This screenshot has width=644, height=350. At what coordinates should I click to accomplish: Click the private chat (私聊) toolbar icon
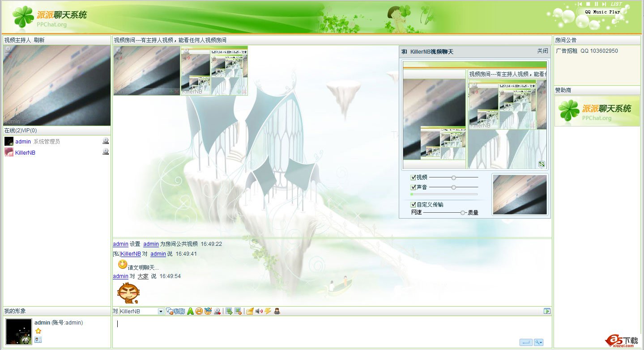pyautogui.click(x=175, y=311)
